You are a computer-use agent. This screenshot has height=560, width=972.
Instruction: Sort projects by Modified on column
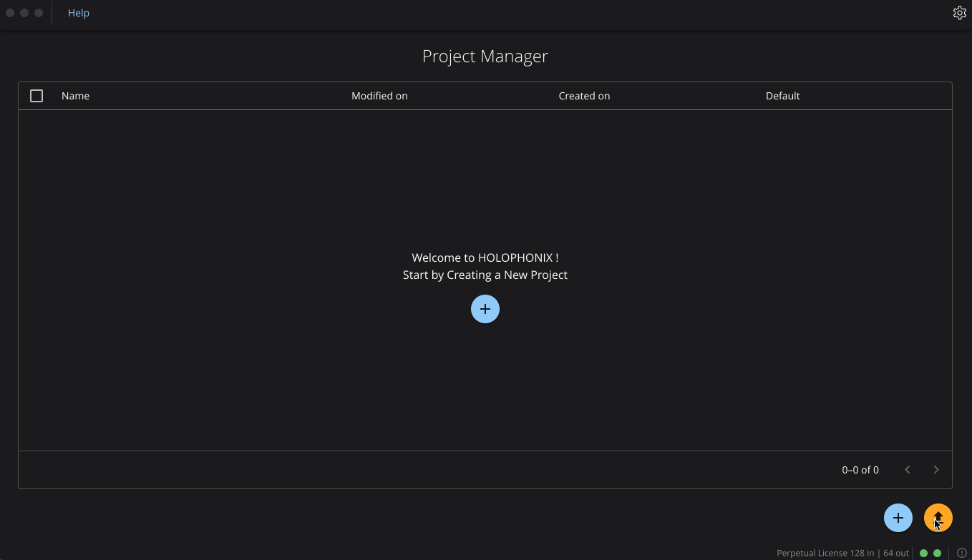379,96
